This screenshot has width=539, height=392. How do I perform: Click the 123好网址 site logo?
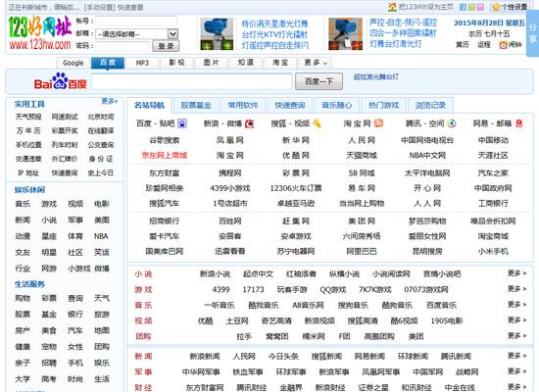point(40,33)
